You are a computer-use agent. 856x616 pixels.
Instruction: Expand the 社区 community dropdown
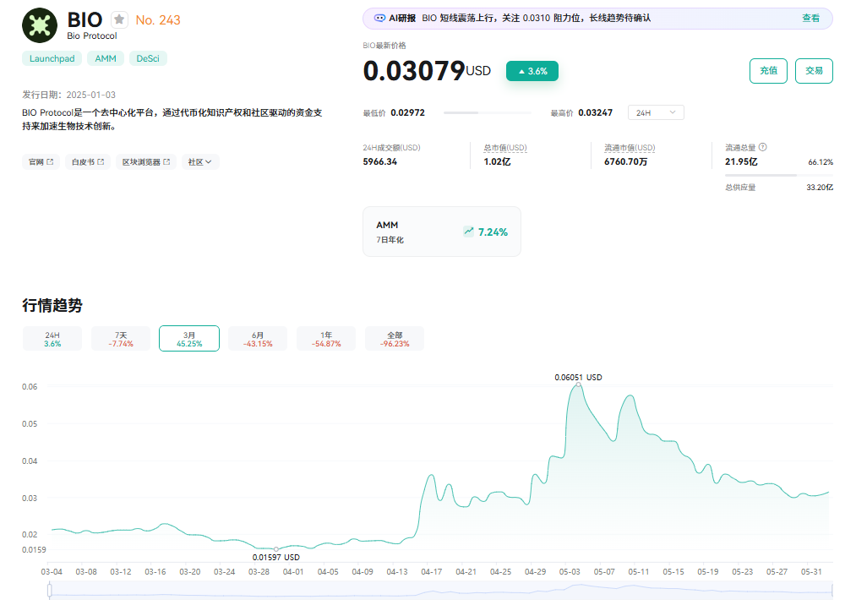(x=199, y=161)
